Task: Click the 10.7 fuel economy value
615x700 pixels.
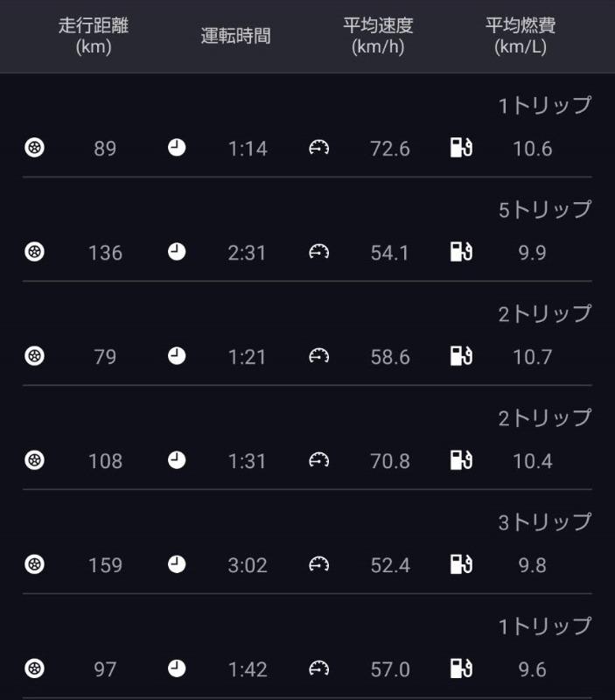Action: [x=533, y=357]
